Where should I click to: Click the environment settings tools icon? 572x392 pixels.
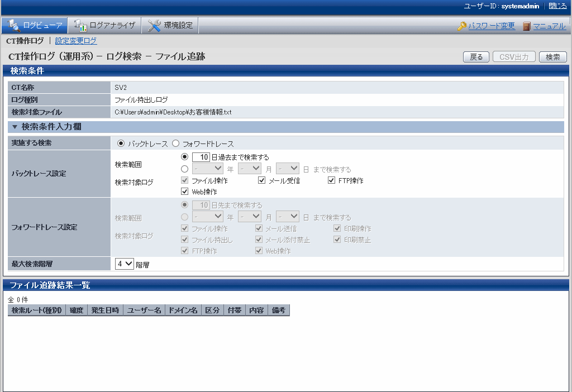coord(154,25)
